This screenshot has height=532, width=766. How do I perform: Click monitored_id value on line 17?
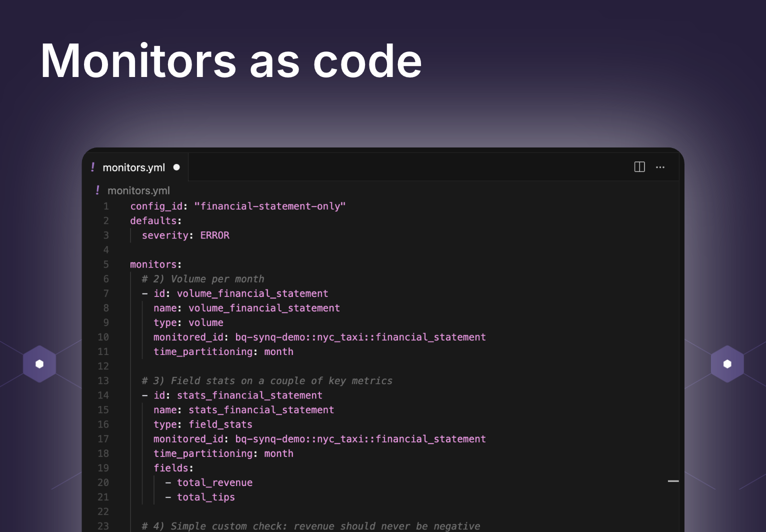pyautogui.click(x=360, y=438)
